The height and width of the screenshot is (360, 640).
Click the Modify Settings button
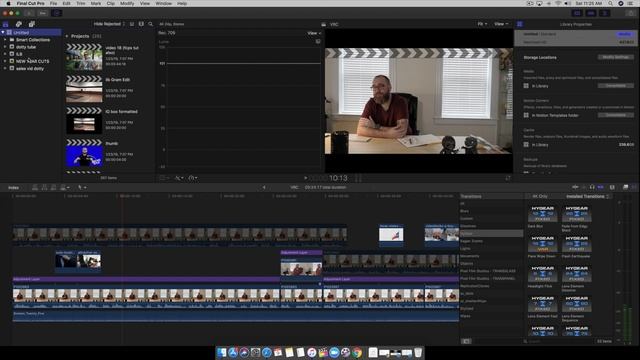pos(616,57)
